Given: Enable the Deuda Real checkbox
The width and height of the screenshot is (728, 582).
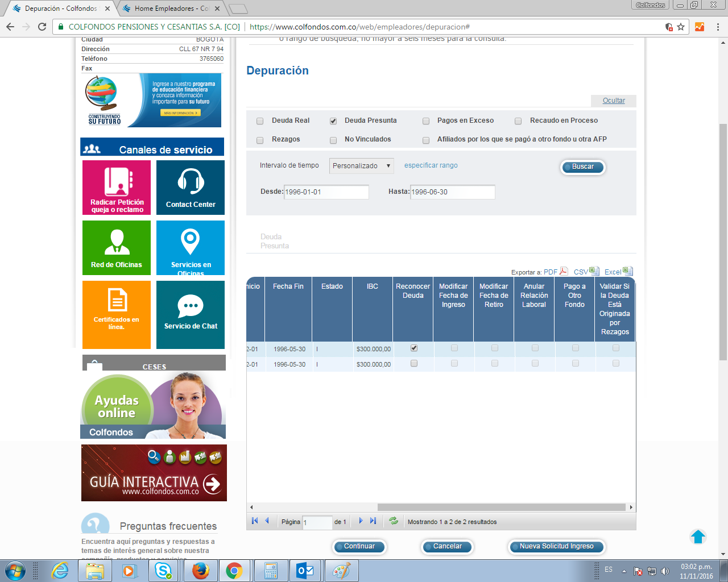Looking at the screenshot, I should (260, 121).
